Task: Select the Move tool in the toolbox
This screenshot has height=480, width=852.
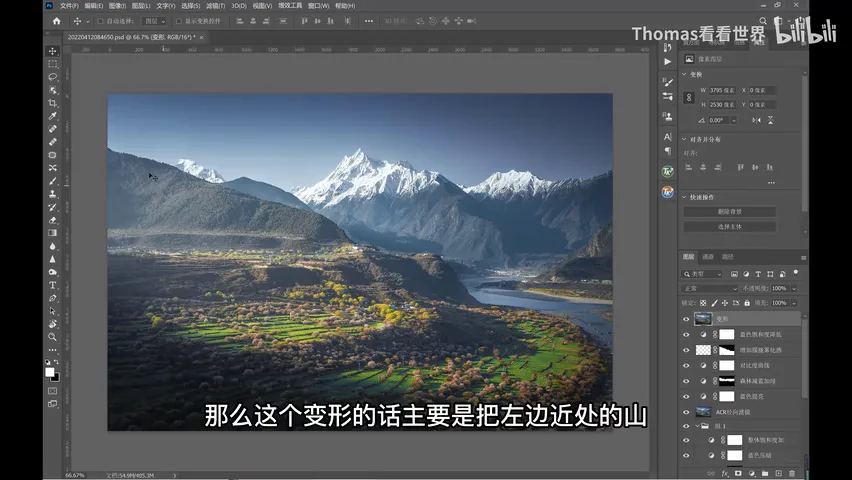Action: 53,51
